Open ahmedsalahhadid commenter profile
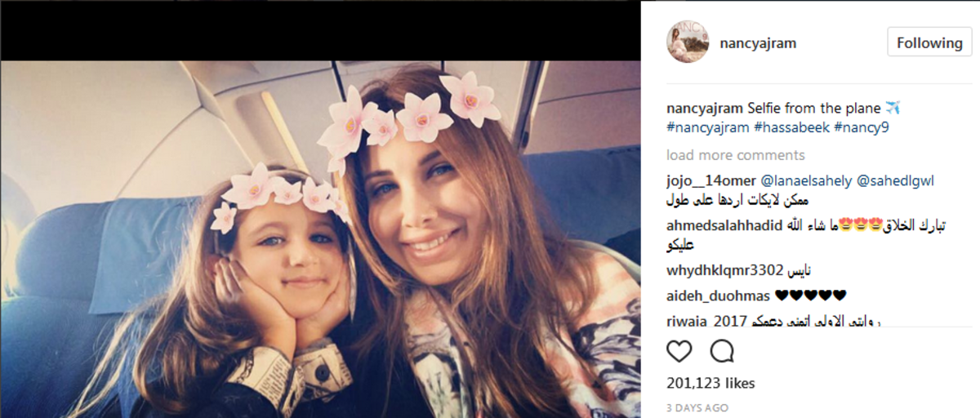The height and width of the screenshot is (418, 980). 724,225
